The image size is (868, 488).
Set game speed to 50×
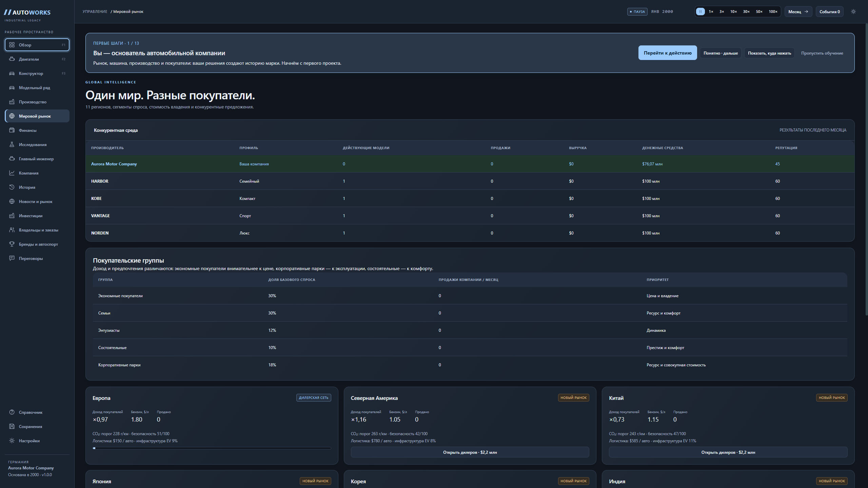click(x=759, y=12)
